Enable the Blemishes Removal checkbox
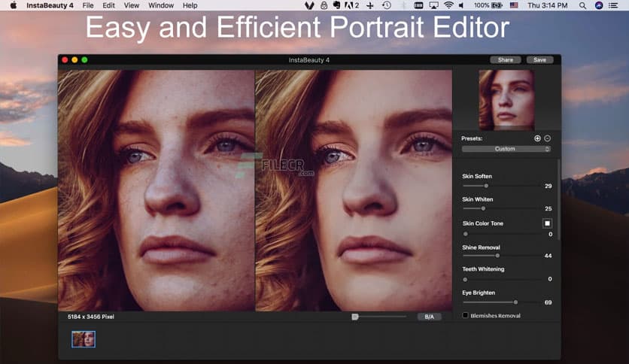This screenshot has height=364, width=629. (x=465, y=315)
